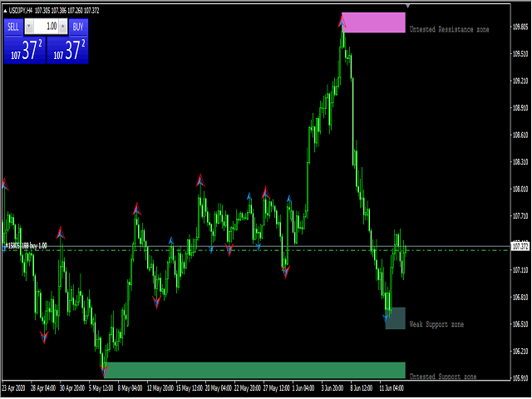Click the sell price tile below SELL
The image size is (532, 399).
(x=24, y=50)
